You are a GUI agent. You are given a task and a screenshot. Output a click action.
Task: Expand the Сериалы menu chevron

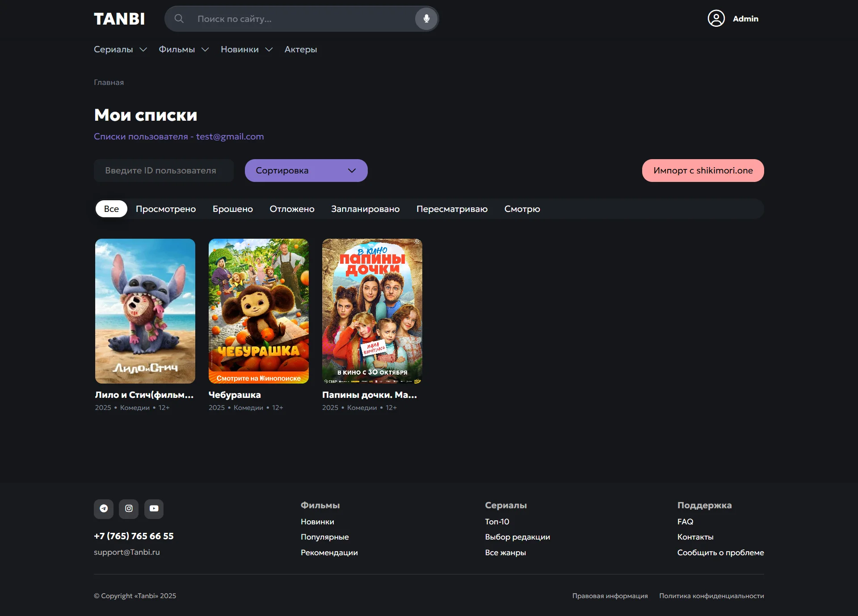click(143, 50)
